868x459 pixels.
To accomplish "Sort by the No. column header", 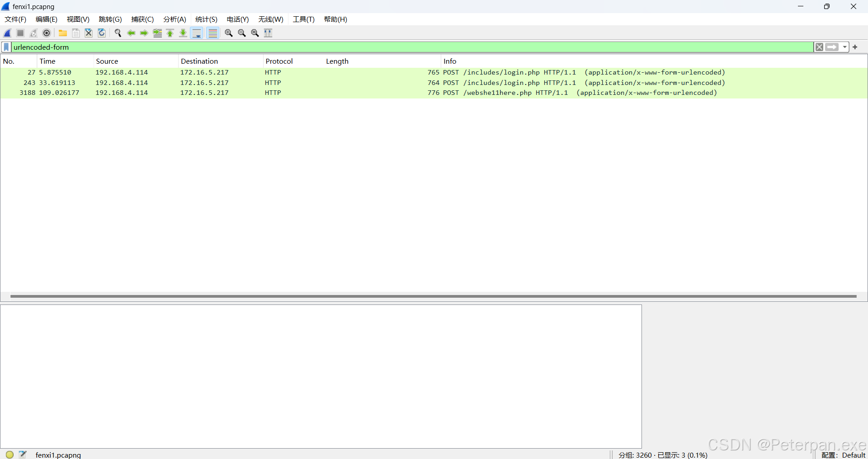I will pyautogui.click(x=19, y=61).
